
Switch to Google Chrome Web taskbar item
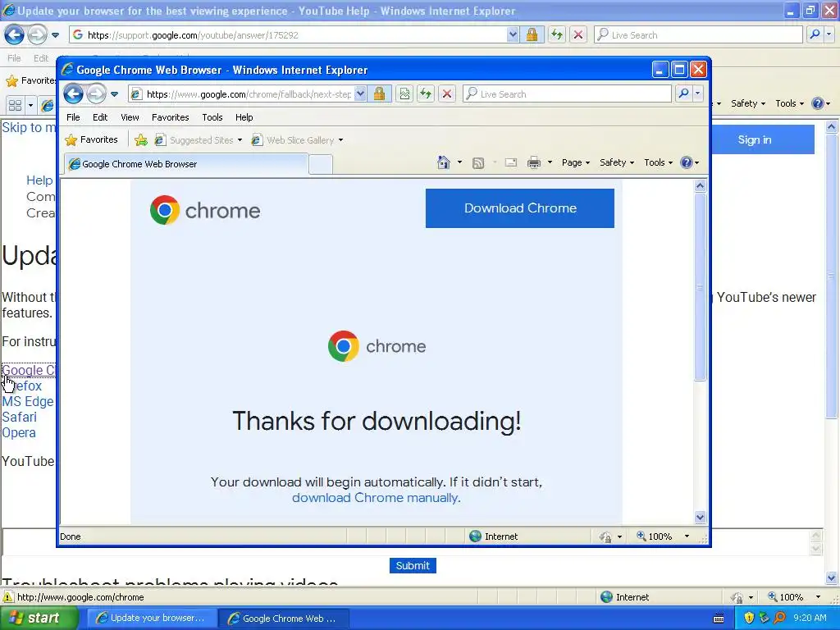(x=283, y=619)
